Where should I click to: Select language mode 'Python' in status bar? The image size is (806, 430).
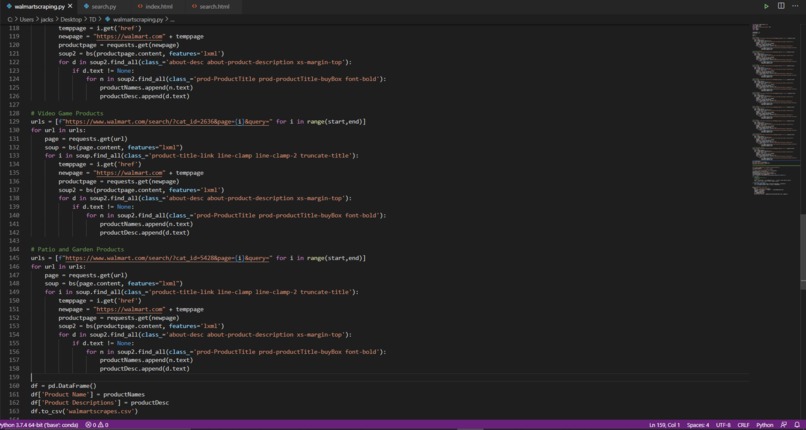coord(764,425)
